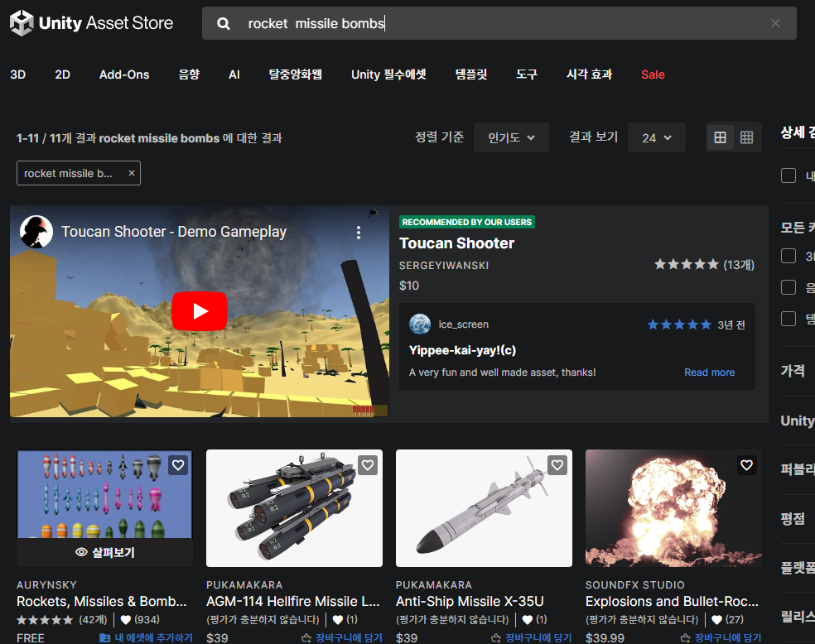Open video options three-dot menu
Image resolution: width=815 pixels, height=644 pixels.
(x=359, y=233)
